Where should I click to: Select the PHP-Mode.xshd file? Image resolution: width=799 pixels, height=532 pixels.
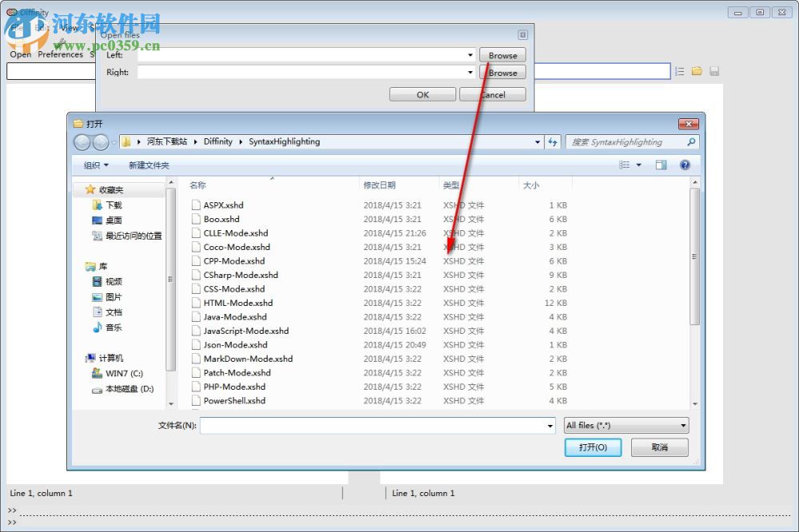click(x=229, y=387)
